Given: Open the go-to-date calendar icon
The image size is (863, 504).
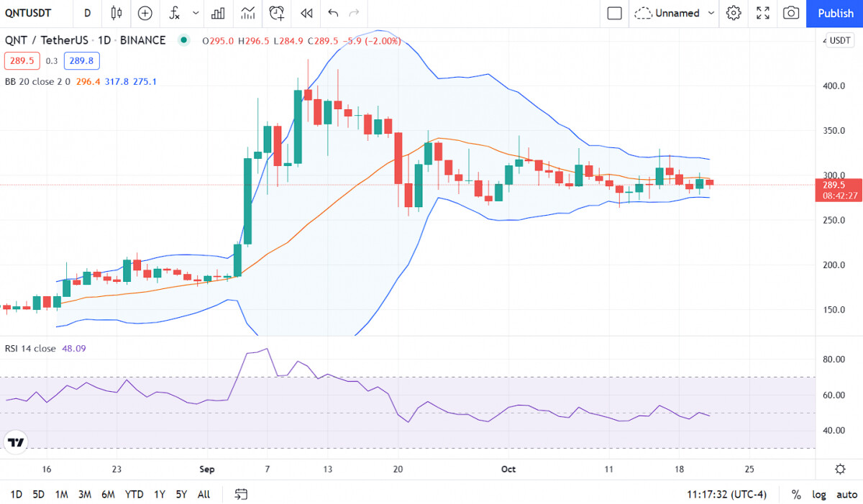Looking at the screenshot, I should pyautogui.click(x=241, y=495).
